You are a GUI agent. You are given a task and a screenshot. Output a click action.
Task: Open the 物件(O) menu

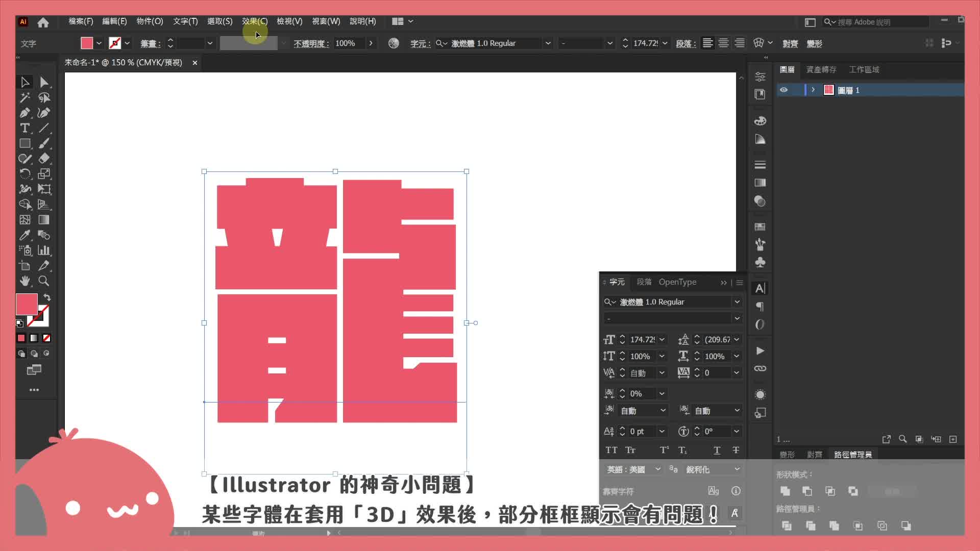point(150,21)
